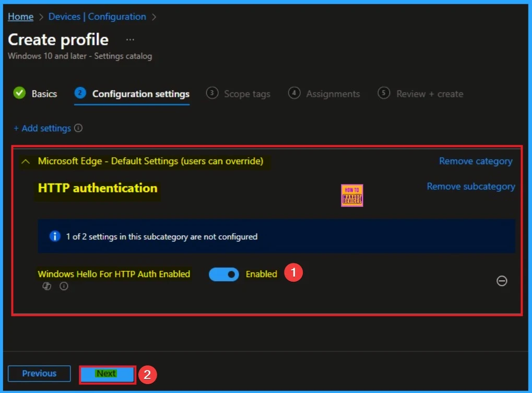Viewport: 532px width, 393px height.
Task: Click info icon in not configured banner
Action: (55, 237)
